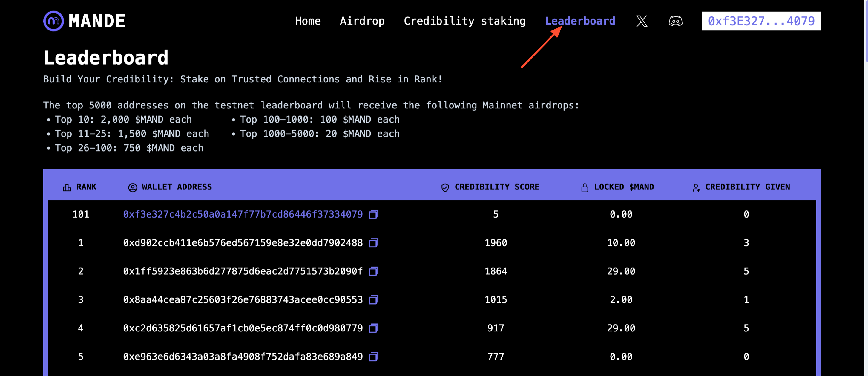The image size is (868, 376).
Task: Click 'Top 11–25: 1,500 $MAND each' text
Action: coord(132,134)
